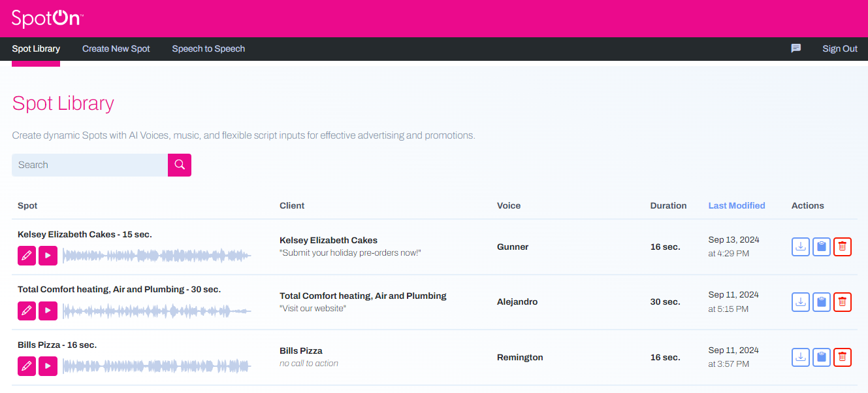Click the pencil icon for Total Comfort spot
The width and height of the screenshot is (868, 393).
[27, 311]
